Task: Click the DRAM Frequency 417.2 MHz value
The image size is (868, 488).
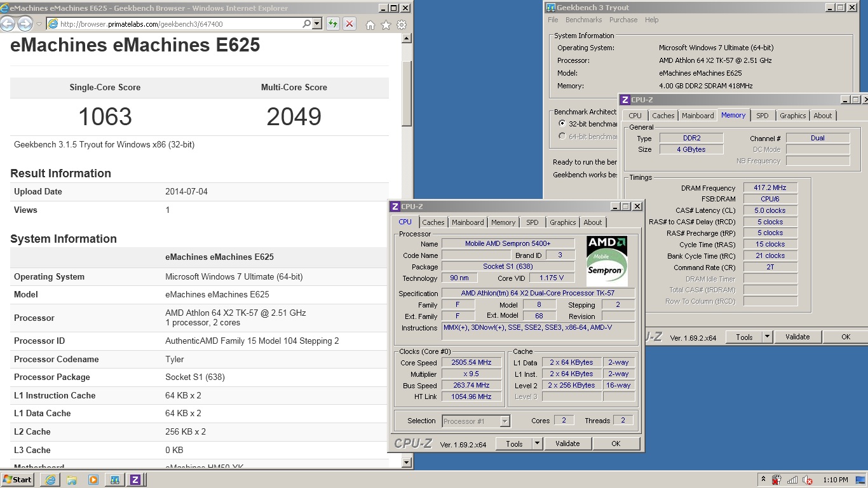Action: tap(770, 188)
